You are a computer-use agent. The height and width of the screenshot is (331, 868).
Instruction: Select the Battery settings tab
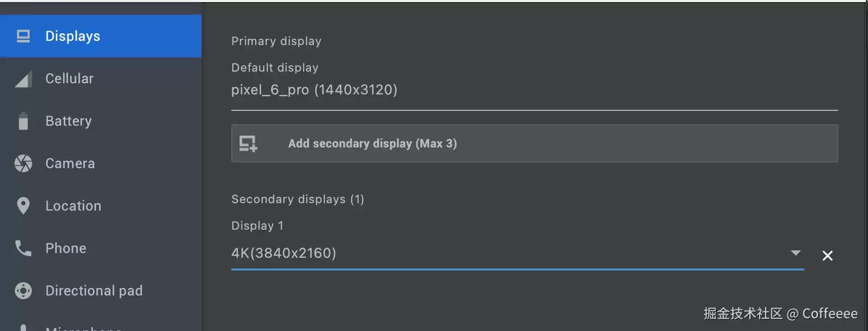101,121
